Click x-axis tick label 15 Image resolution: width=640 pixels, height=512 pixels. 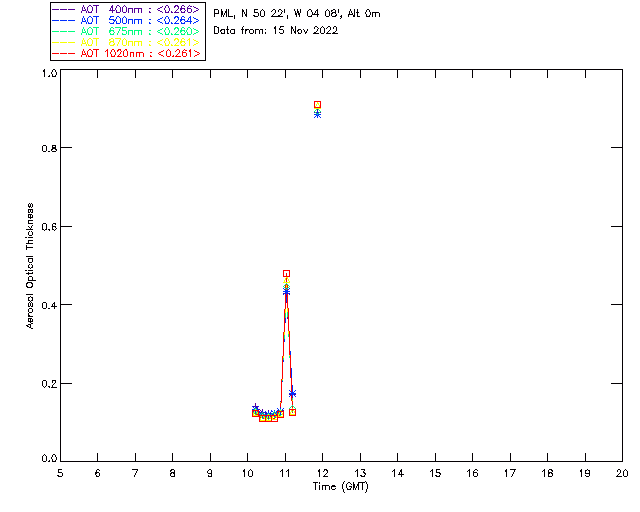pos(435,473)
